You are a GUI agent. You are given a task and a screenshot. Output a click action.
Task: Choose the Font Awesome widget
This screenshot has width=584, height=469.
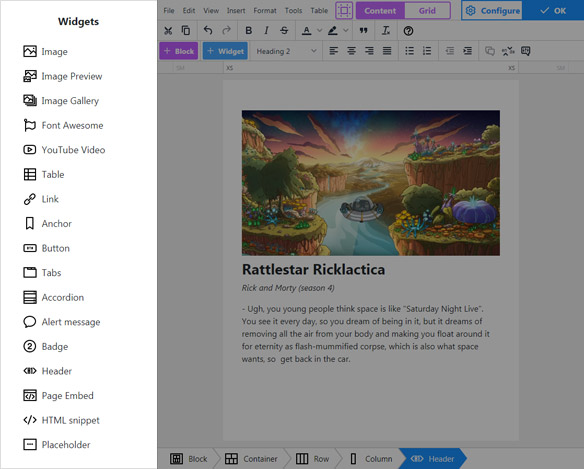pyautogui.click(x=63, y=125)
